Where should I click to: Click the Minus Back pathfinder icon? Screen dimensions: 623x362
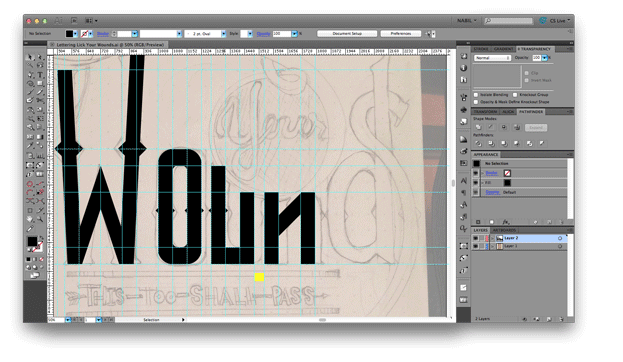click(542, 143)
